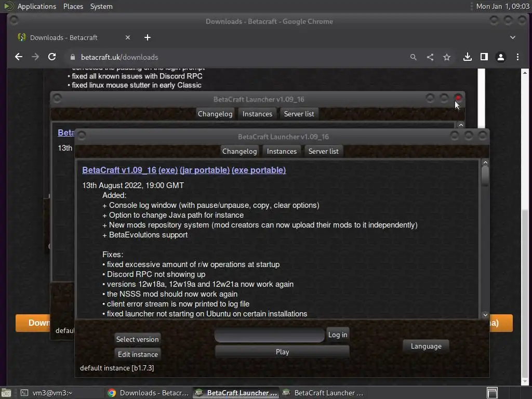The image size is (532, 399).
Task: Click the Select version button
Action: (137, 339)
